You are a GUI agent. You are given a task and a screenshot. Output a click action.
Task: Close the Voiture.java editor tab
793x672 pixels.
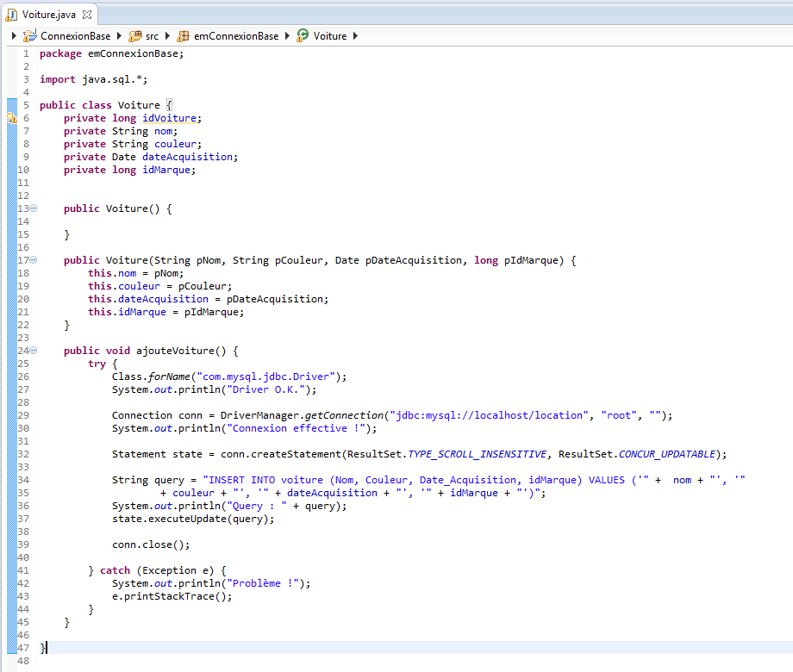point(87,15)
